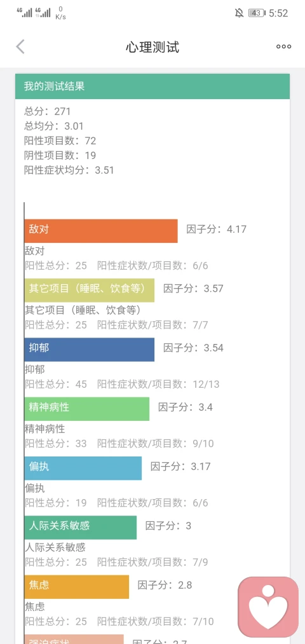Screen dimensions: 305x644
Task: Tap the 阳性症状均分：3.51 line
Action: [69, 170]
